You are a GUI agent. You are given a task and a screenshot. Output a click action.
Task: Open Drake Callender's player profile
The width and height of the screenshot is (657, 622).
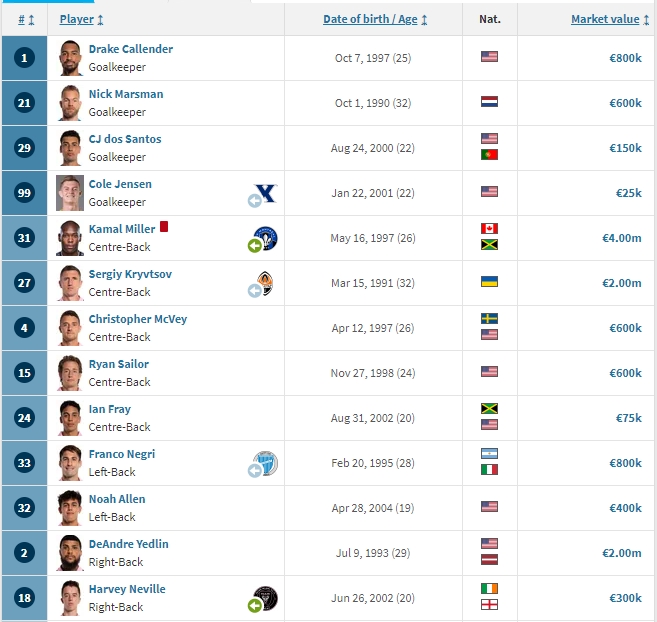[x=131, y=49]
